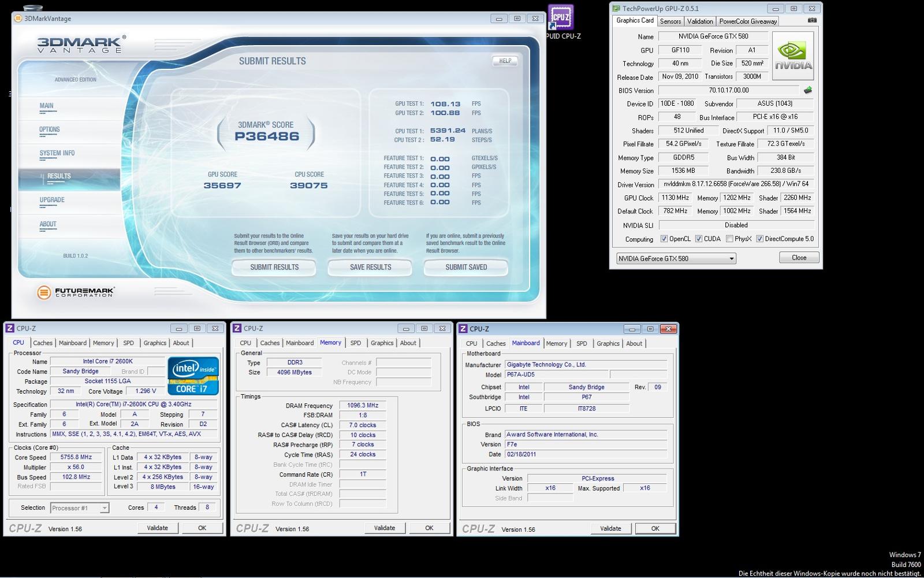Click the Close button in GPU-Z
This screenshot has width=924, height=578.
tap(799, 258)
